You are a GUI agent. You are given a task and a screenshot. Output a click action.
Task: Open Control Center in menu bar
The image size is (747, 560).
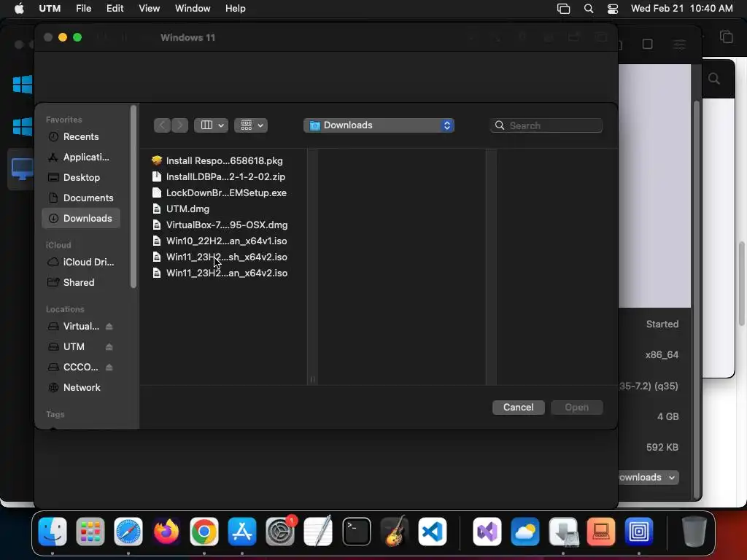(x=613, y=9)
